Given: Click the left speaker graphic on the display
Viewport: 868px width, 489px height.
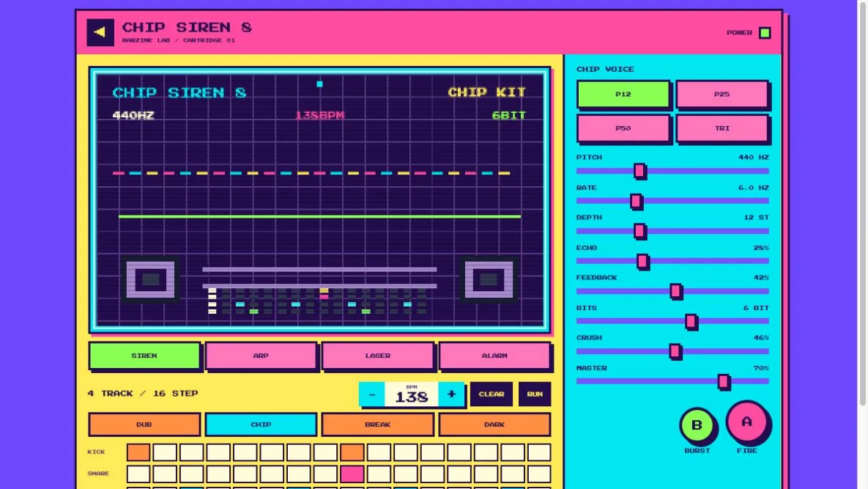Looking at the screenshot, I should coord(151,279).
